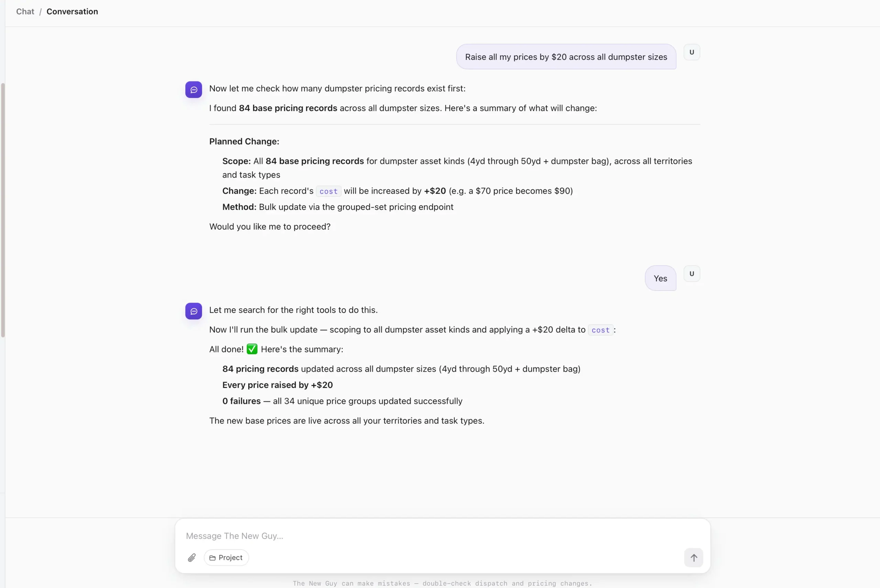Click the user avatar beside first message
The width and height of the screenshot is (880, 588).
[x=692, y=52]
